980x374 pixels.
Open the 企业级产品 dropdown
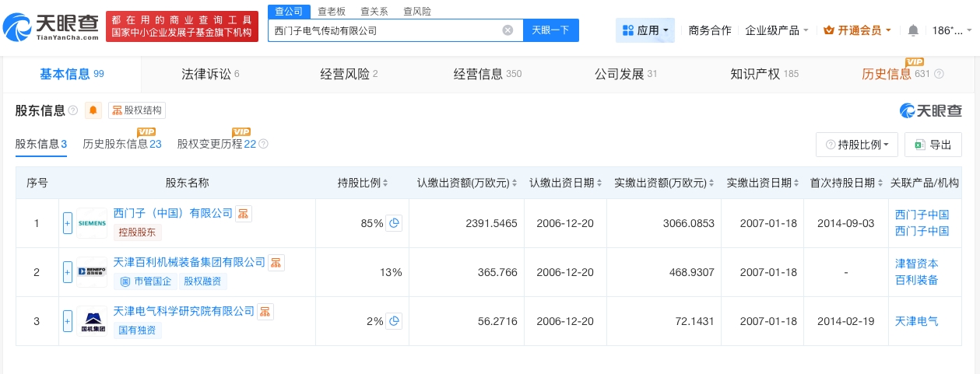[x=776, y=30]
